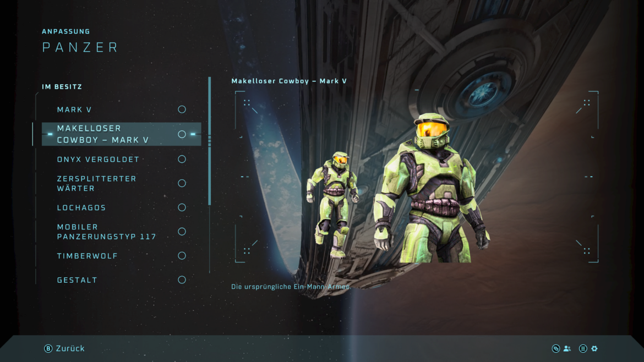This screenshot has height=362, width=644.
Task: Choose the "MARK V" armor label
Action: pos(74,109)
